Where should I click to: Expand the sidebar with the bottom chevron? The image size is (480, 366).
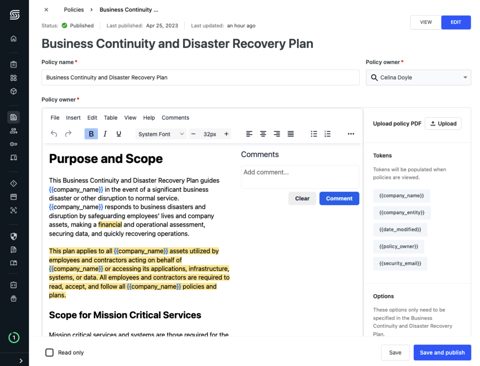coord(21,361)
